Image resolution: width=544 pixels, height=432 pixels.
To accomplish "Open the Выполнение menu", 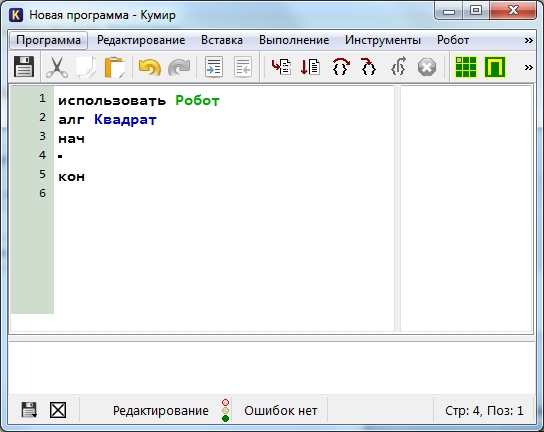I will point(294,40).
